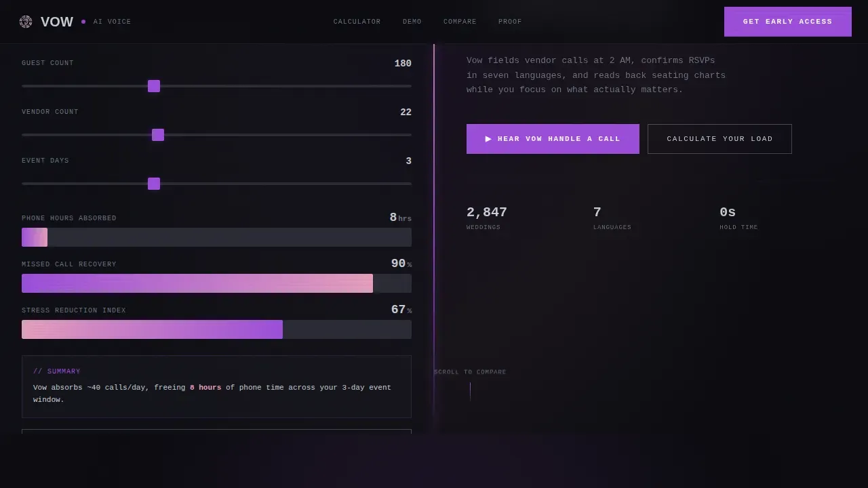Screen dimensions: 868x488
Task: Click the 67% stress reduction value
Action: [401, 310]
